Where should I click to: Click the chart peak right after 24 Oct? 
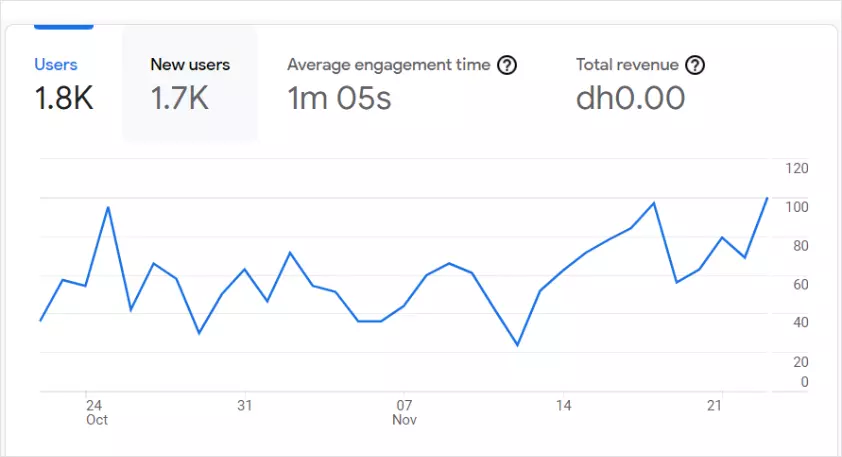pyautogui.click(x=108, y=207)
